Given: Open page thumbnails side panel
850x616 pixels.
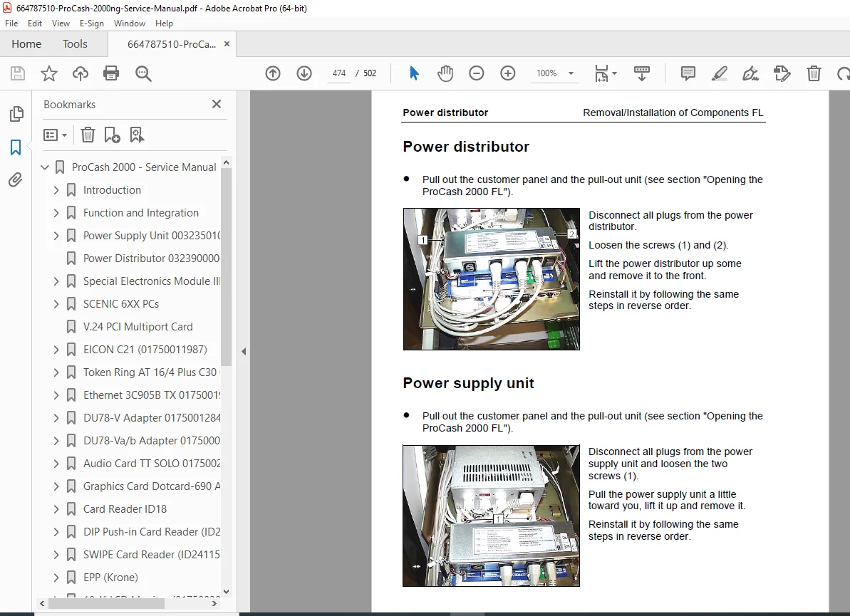Looking at the screenshot, I should pos(16,114).
